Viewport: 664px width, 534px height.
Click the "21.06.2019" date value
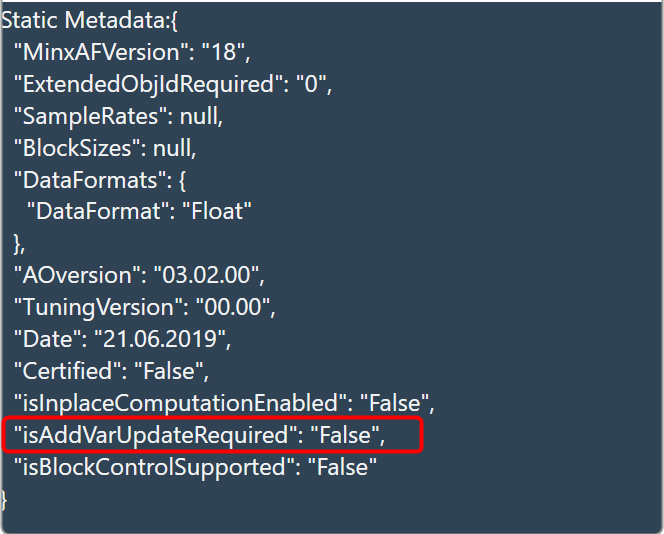pyautogui.click(x=160, y=339)
